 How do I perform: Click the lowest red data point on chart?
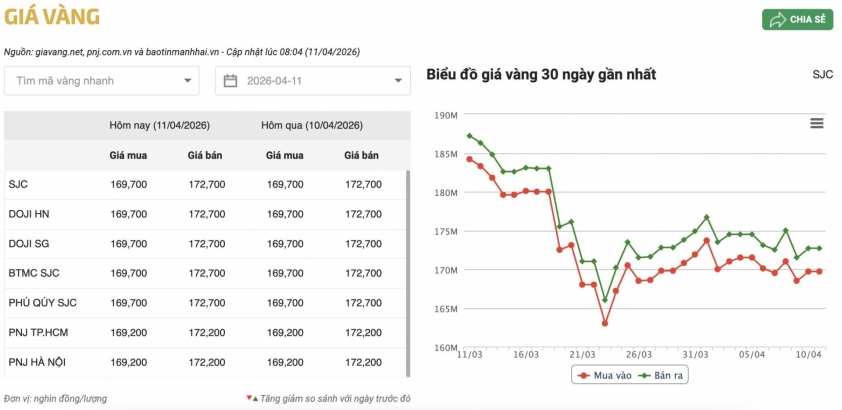point(605,323)
